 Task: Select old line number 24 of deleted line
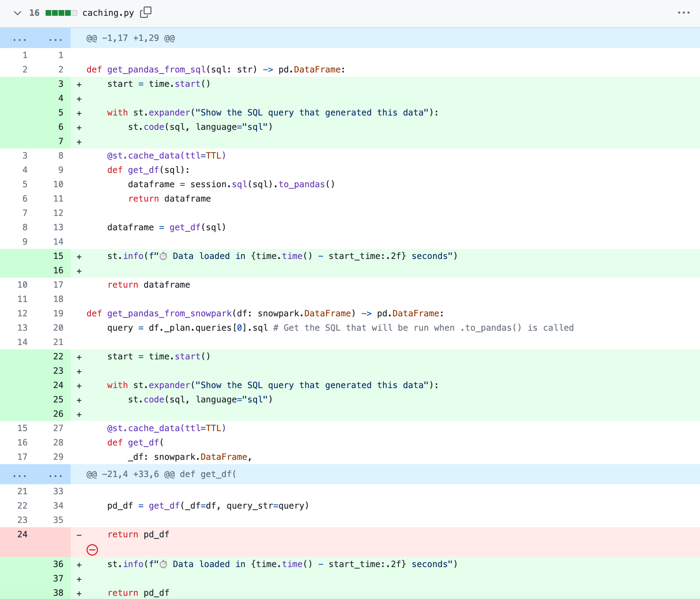pyautogui.click(x=22, y=534)
